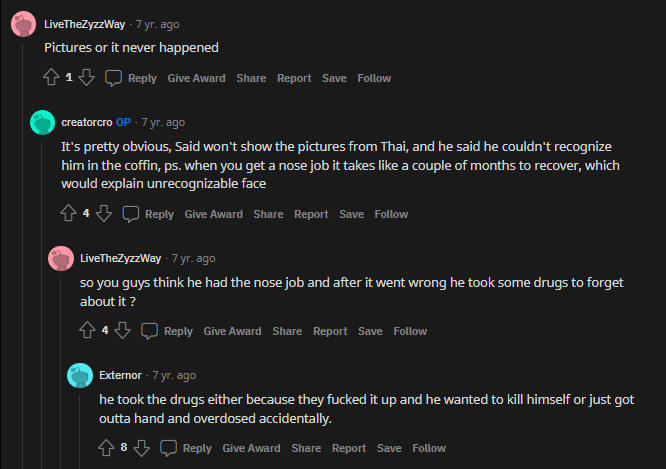Follow creatorcro's comment thread
This screenshot has width=666, height=469.
tap(391, 214)
